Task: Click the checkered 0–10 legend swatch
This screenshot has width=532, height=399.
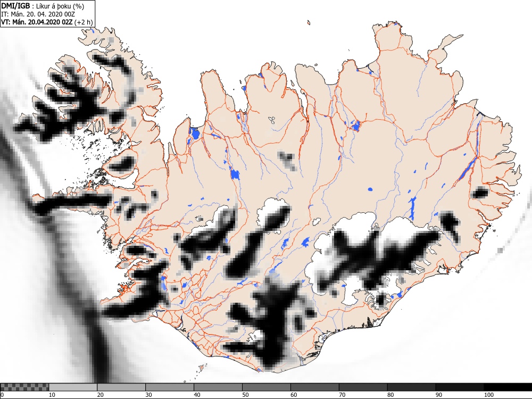Action: click(x=25, y=387)
